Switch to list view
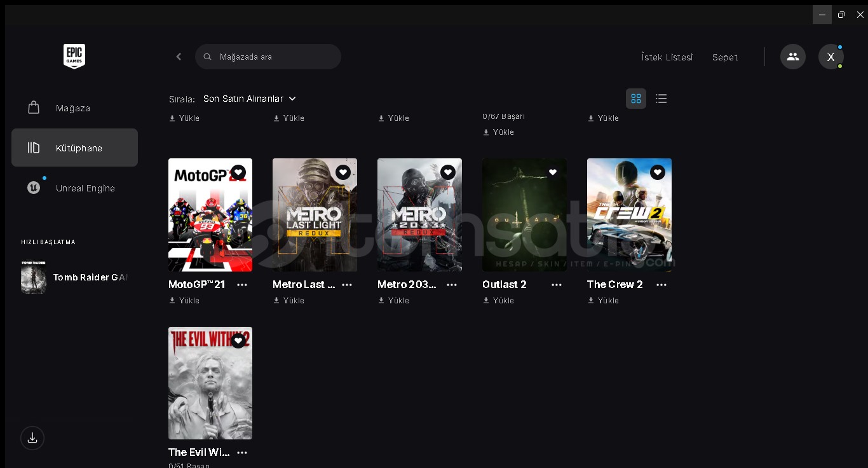Image resolution: width=868 pixels, height=468 pixels. coord(661,99)
